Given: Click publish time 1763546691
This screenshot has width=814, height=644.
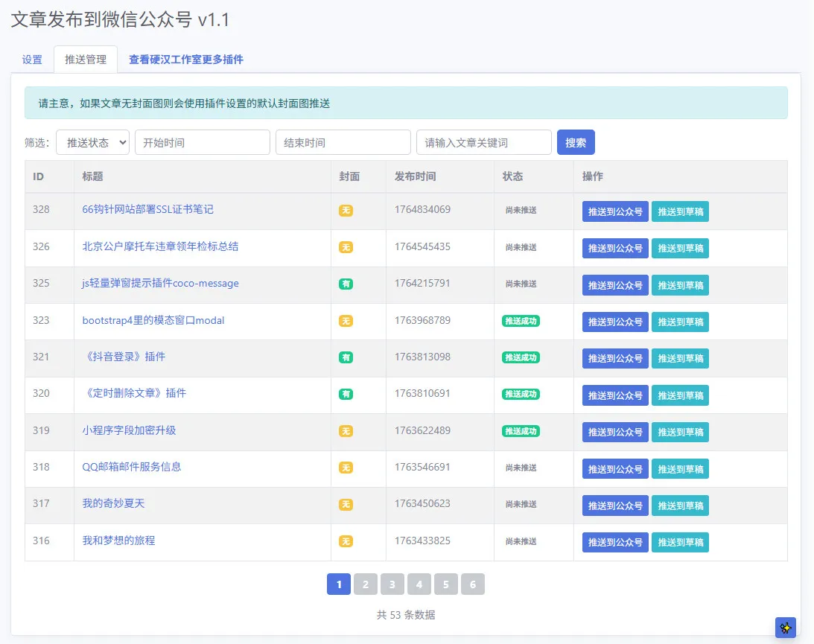Looking at the screenshot, I should point(422,467).
